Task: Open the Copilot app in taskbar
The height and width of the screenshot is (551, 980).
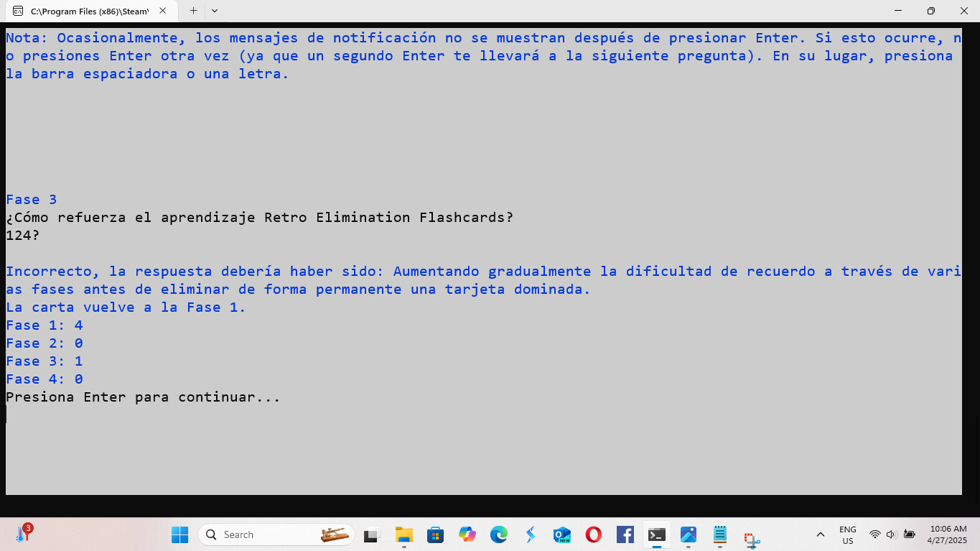Action: click(467, 534)
